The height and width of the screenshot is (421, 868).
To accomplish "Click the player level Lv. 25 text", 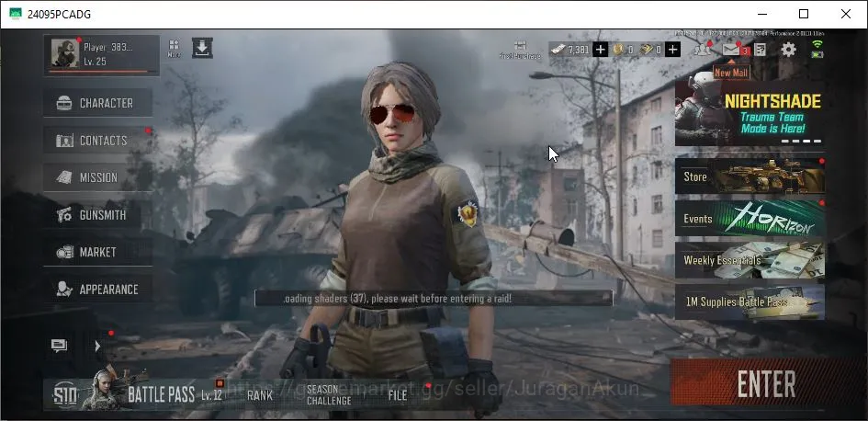I will pyautogui.click(x=95, y=61).
